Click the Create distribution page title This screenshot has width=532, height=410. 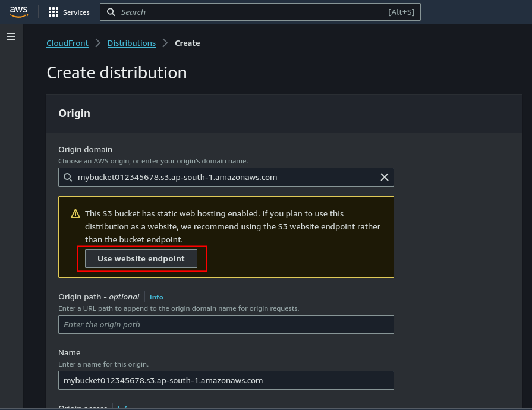(x=117, y=72)
